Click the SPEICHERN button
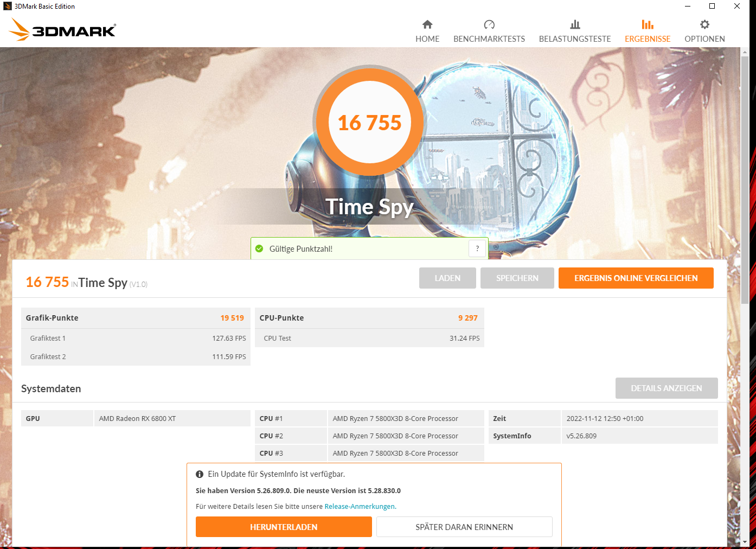The width and height of the screenshot is (756, 549). (x=517, y=278)
